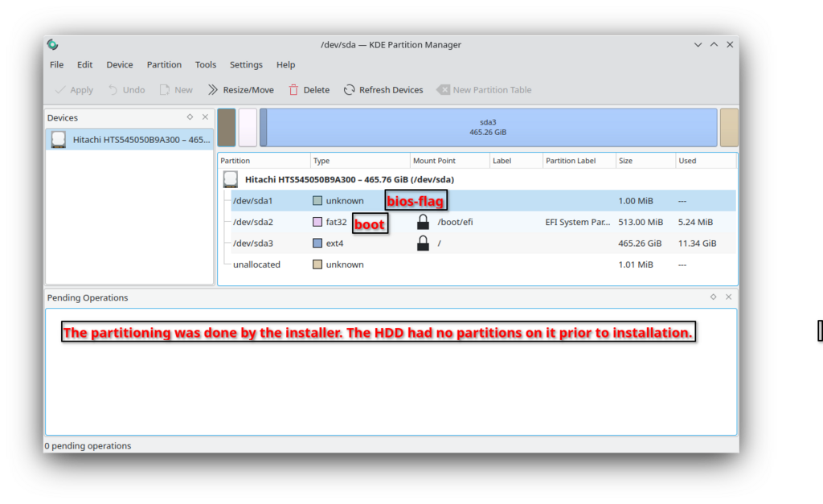
Task: Close the KDE Partition Manager window
Action: (x=730, y=45)
